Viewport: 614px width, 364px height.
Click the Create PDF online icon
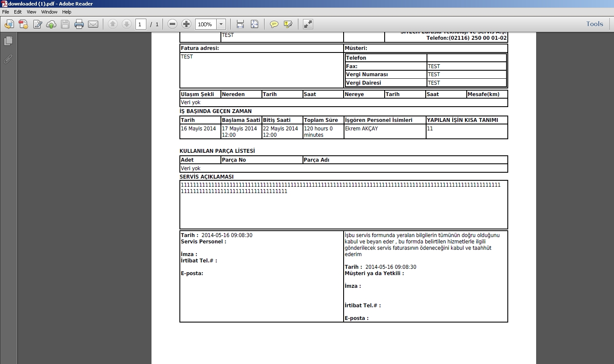pyautogui.click(x=23, y=24)
